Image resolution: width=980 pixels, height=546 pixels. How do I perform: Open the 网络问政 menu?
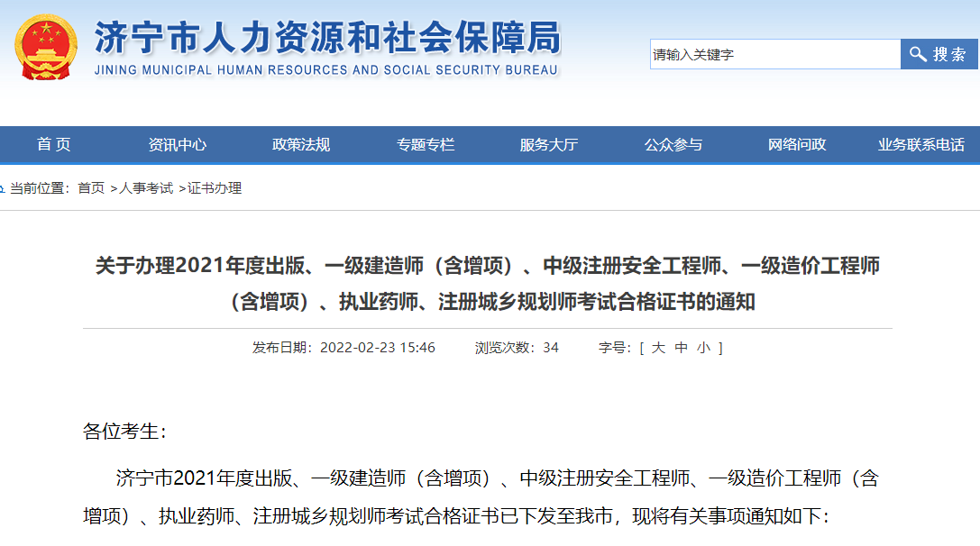coord(797,144)
